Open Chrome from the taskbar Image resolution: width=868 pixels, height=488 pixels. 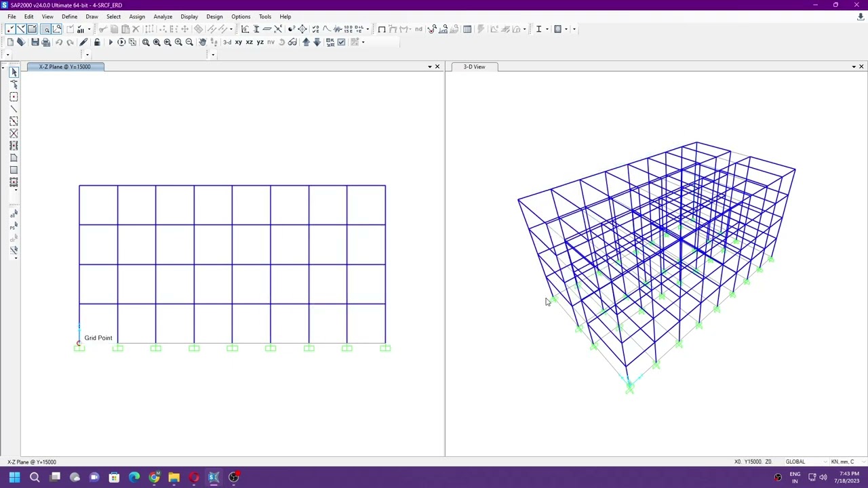pyautogui.click(x=154, y=477)
